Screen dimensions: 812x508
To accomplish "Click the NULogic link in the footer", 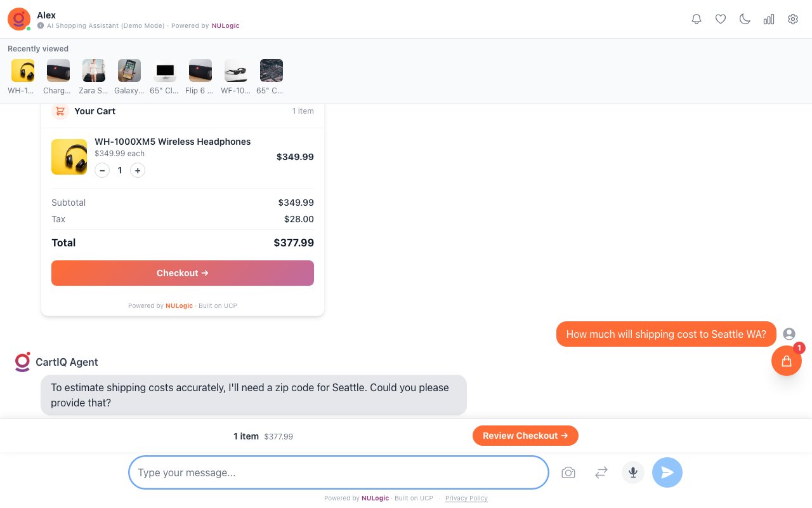I will 375,498.
